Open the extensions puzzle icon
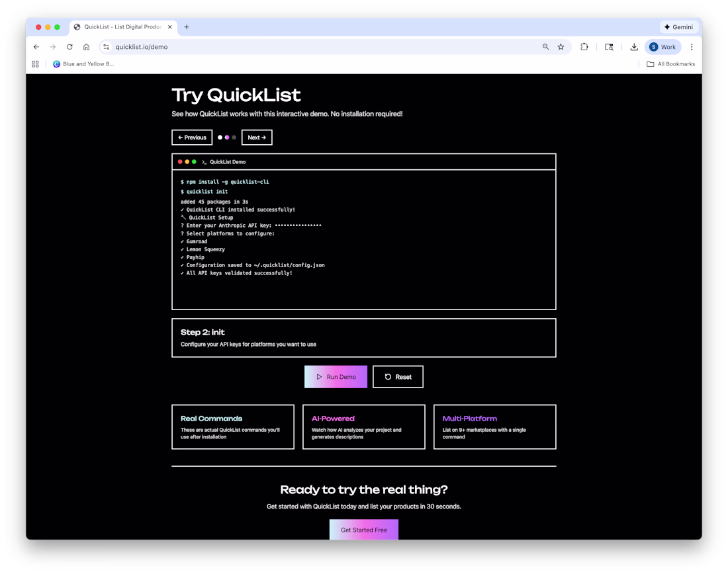Image resolution: width=728 pixels, height=574 pixels. pyautogui.click(x=584, y=47)
